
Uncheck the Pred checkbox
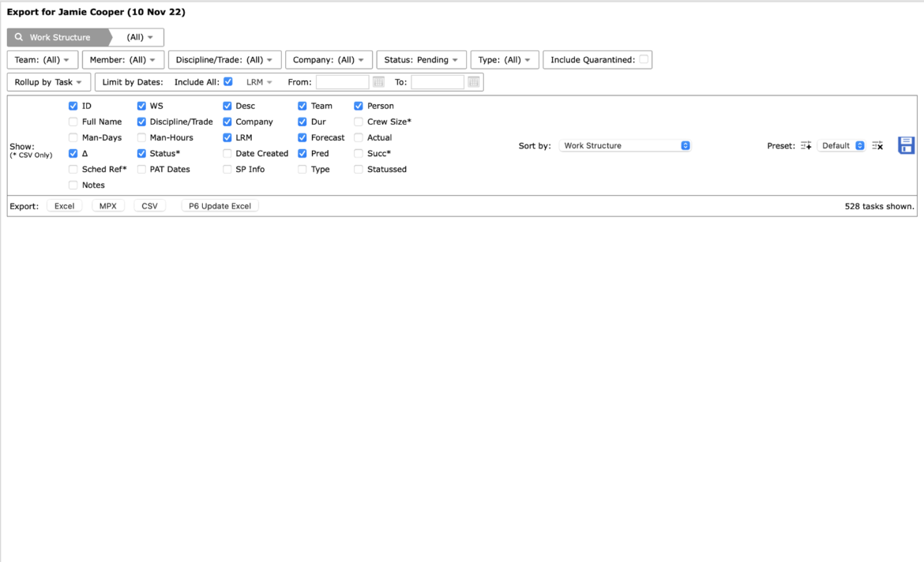302,153
